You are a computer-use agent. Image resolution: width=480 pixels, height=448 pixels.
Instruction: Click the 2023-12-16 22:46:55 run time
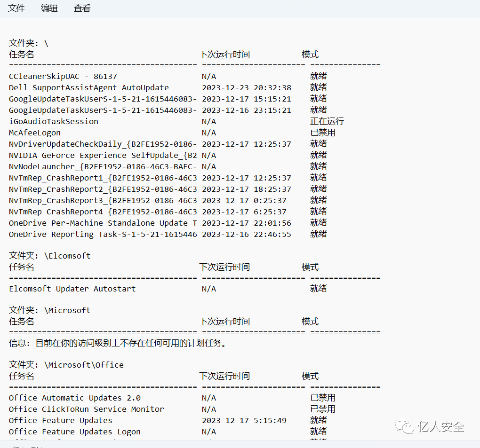[x=247, y=235]
